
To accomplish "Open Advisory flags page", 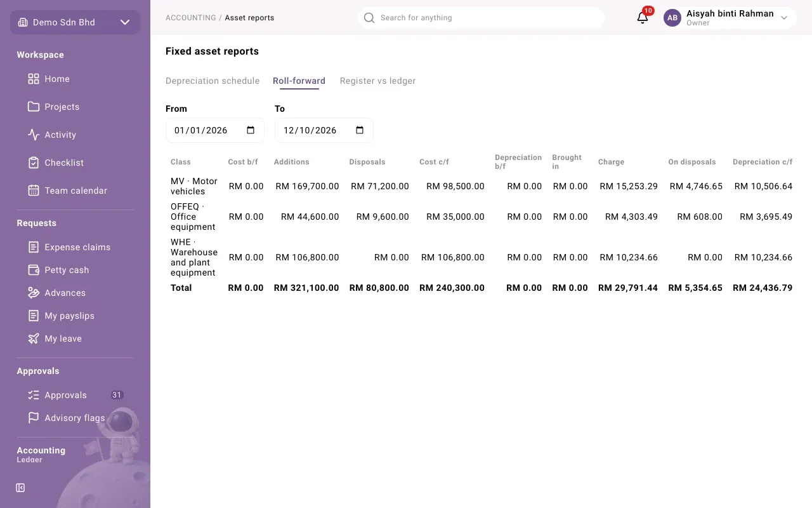I will 75,418.
